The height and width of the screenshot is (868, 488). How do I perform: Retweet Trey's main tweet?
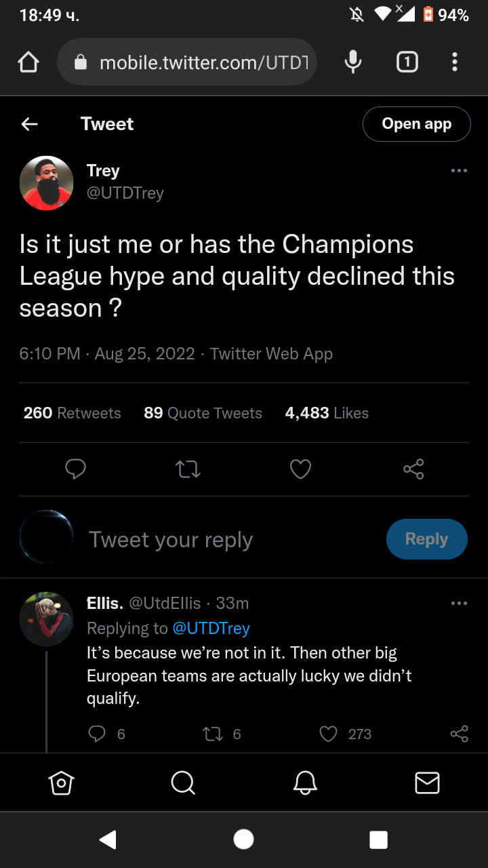(188, 469)
